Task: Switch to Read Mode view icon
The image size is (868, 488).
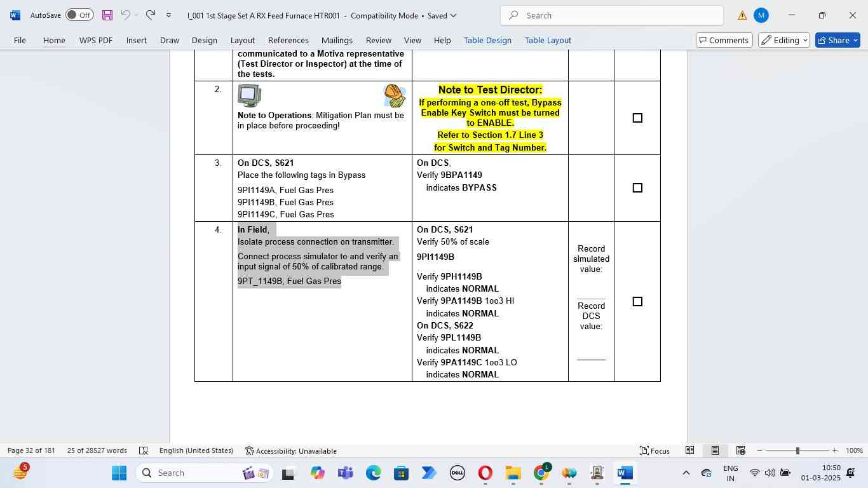Action: coord(689,451)
